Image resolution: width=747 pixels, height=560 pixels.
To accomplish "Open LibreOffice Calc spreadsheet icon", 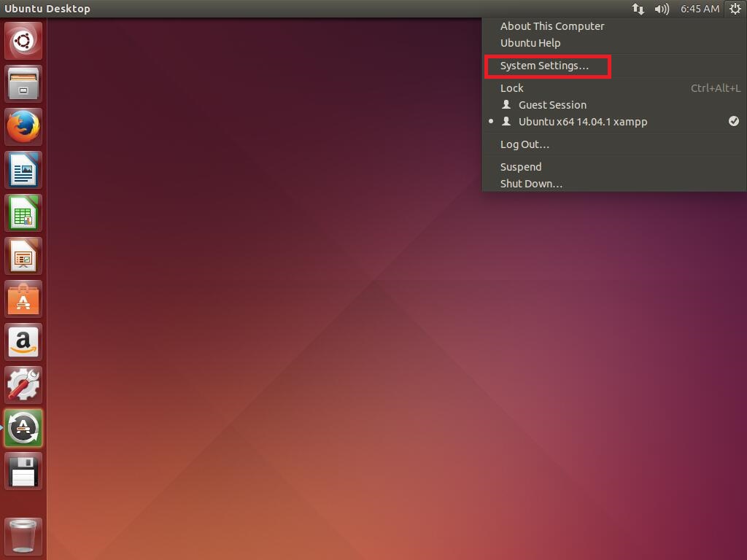I will click(23, 213).
